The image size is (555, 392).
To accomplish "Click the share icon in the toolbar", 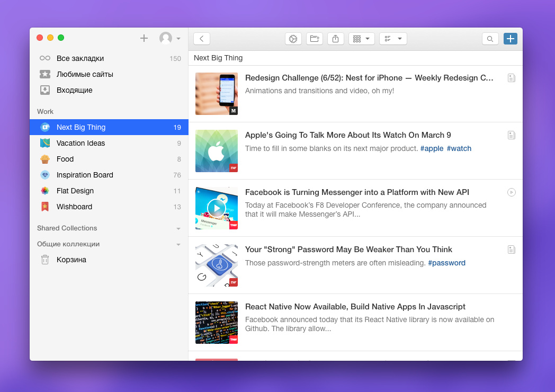I will (x=336, y=39).
